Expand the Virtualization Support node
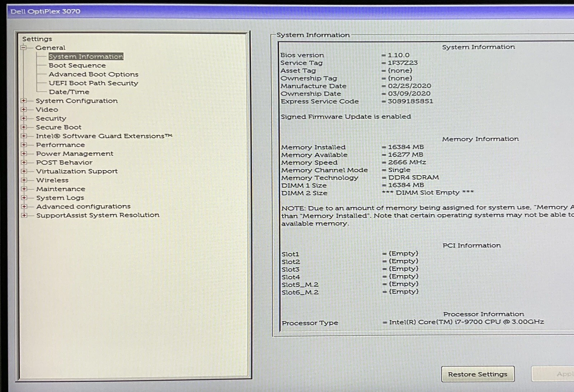Image resolution: width=574 pixels, height=392 pixels. (x=24, y=171)
